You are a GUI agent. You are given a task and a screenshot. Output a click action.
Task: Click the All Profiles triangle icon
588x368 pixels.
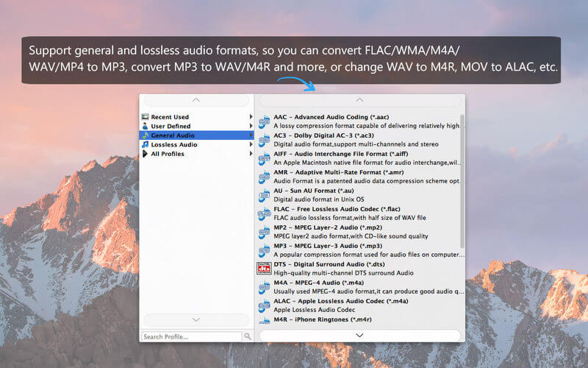[x=145, y=154]
